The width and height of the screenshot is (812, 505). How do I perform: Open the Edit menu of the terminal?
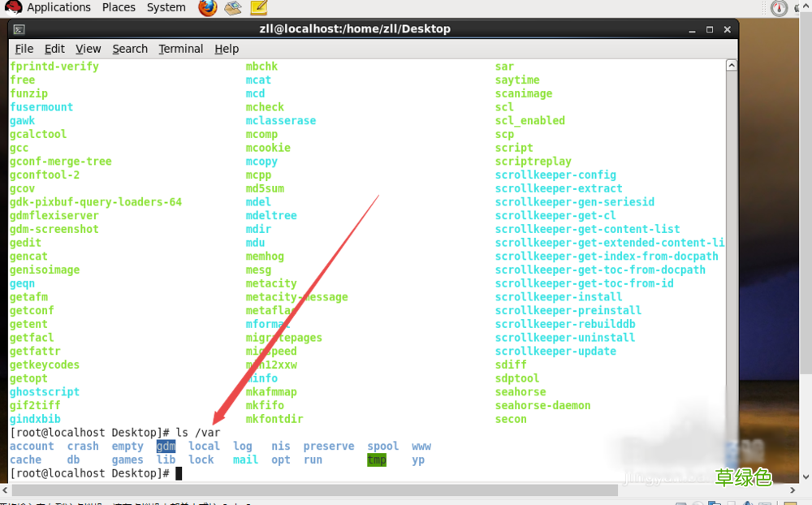pos(54,48)
